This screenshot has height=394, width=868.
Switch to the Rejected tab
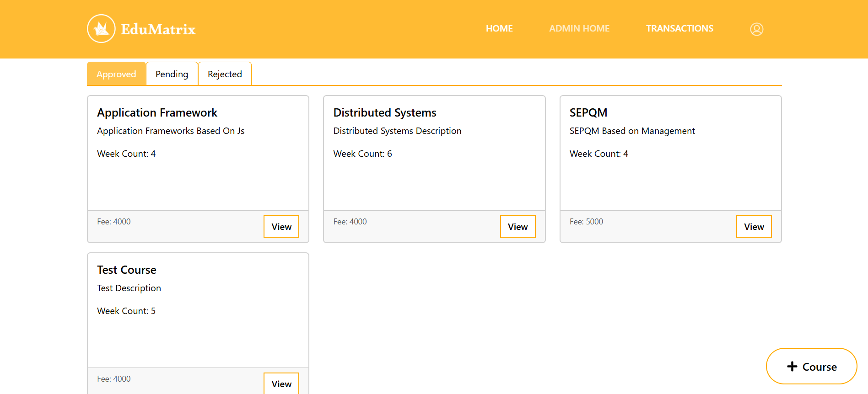pyautogui.click(x=225, y=74)
